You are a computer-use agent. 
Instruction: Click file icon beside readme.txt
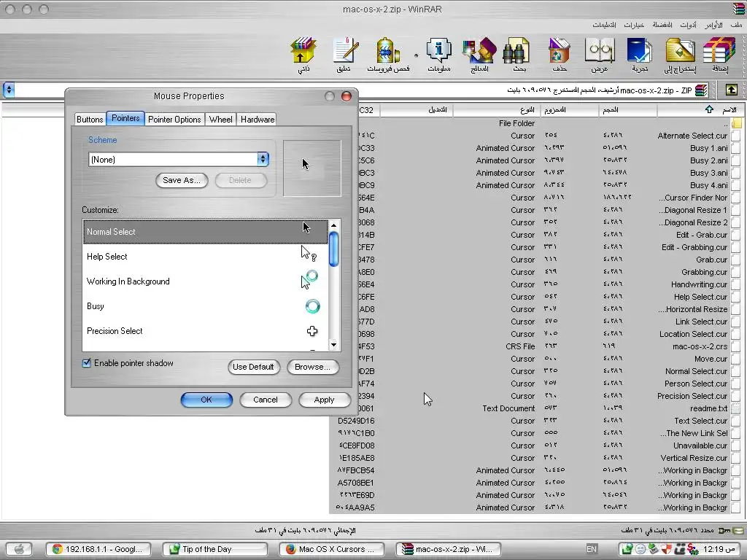pos(735,408)
